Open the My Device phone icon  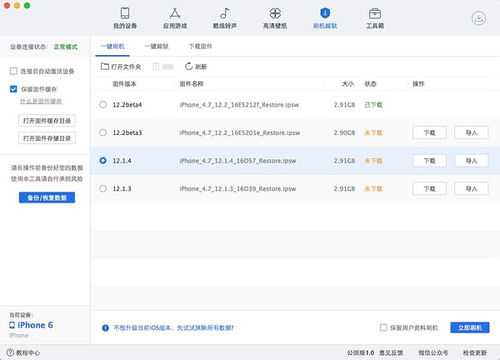125,13
